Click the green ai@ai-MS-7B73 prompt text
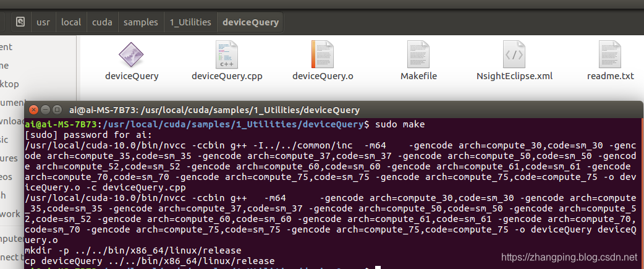Image resolution: width=644 pixels, height=269 pixels. [61, 124]
